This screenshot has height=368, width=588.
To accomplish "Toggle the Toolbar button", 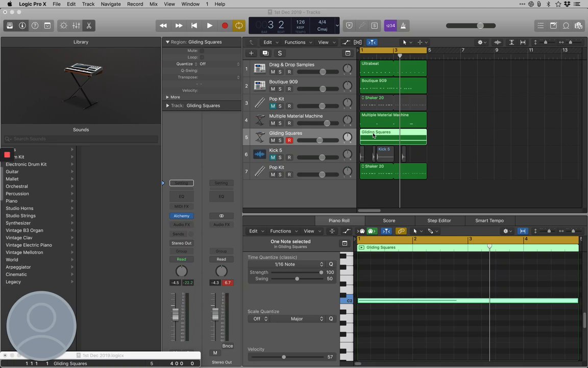I will tap(47, 26).
